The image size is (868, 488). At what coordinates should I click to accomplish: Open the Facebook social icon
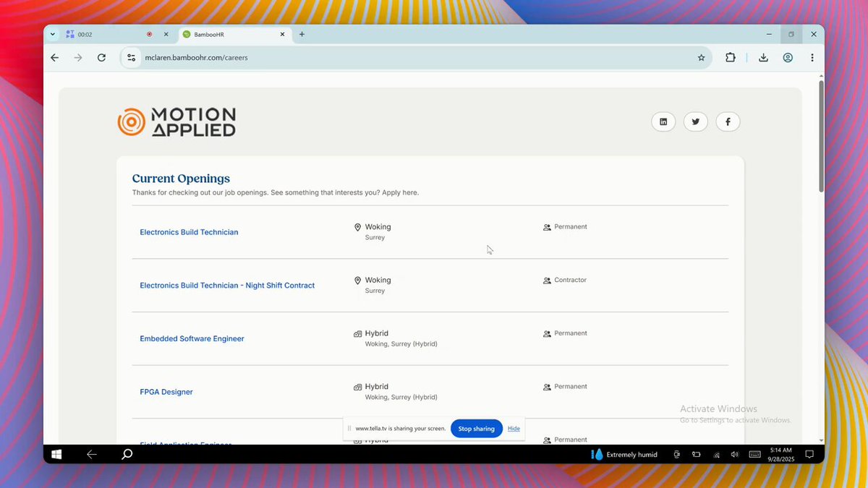(728, 121)
